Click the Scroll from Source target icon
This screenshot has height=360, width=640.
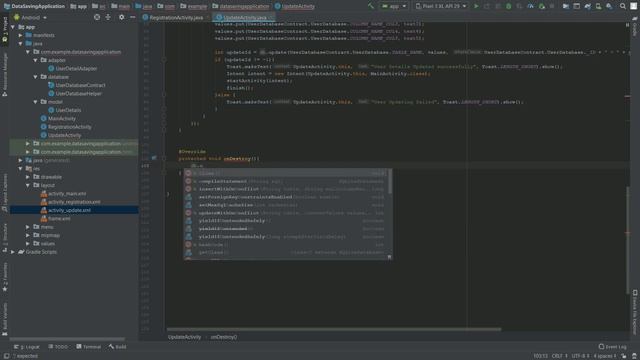click(x=97, y=17)
